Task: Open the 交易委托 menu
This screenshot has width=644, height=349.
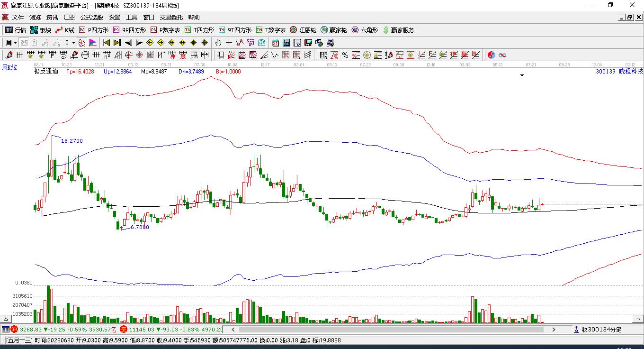Action: (x=171, y=17)
